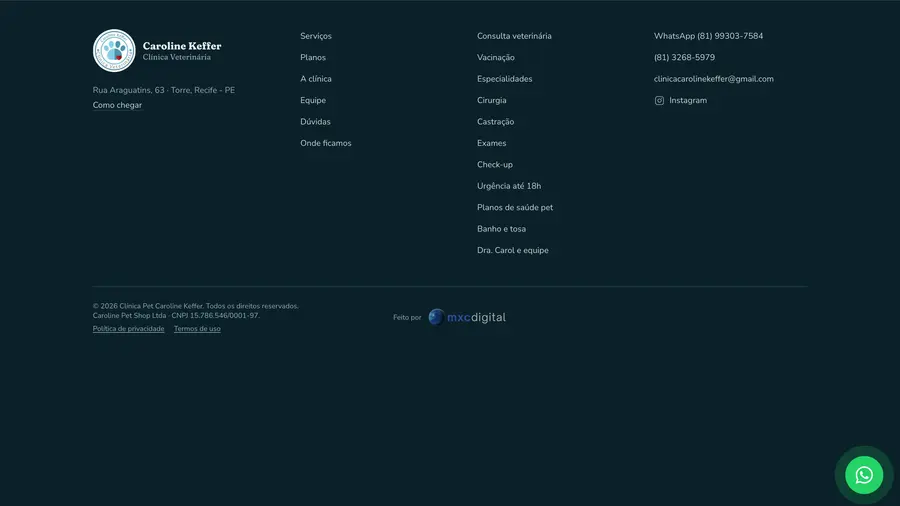Open the floating WhatsApp chat button
Image resolution: width=900 pixels, height=506 pixels.
click(864, 475)
